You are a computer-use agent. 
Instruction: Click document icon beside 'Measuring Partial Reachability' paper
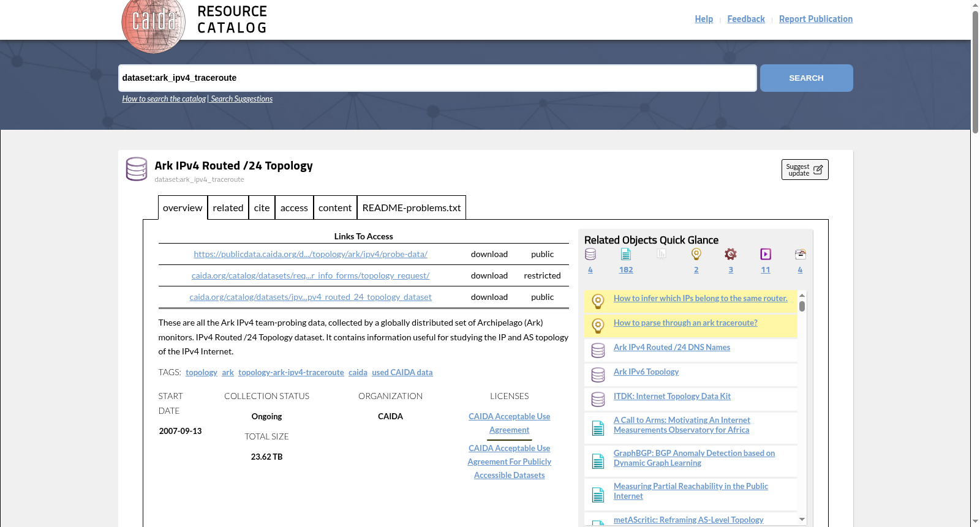click(598, 494)
